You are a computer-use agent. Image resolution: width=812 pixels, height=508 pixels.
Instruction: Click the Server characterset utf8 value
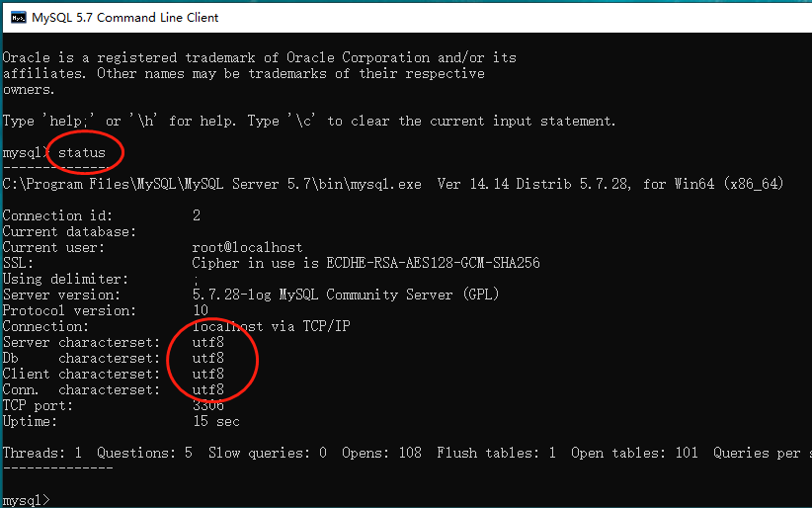(208, 342)
